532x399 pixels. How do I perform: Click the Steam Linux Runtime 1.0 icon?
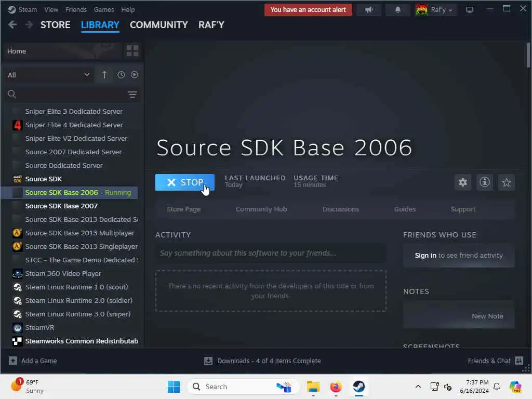coord(17,287)
